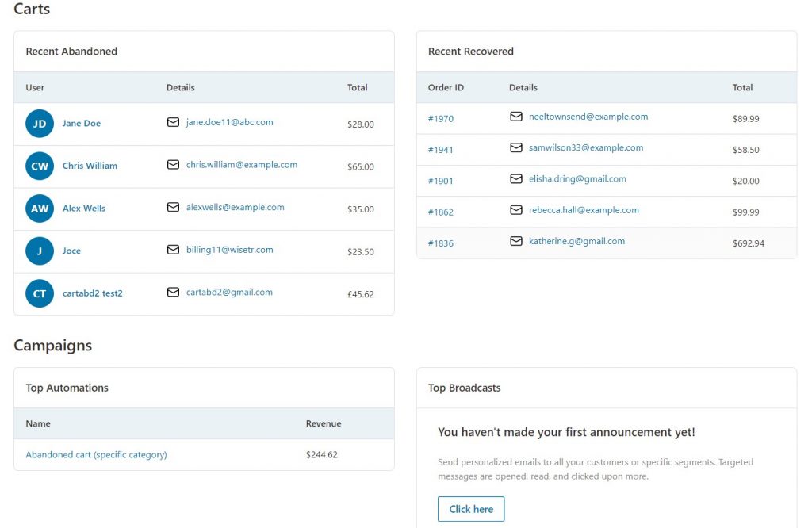The width and height of the screenshot is (812, 528).
Task: Open Alex Wells user link
Action: pos(84,208)
